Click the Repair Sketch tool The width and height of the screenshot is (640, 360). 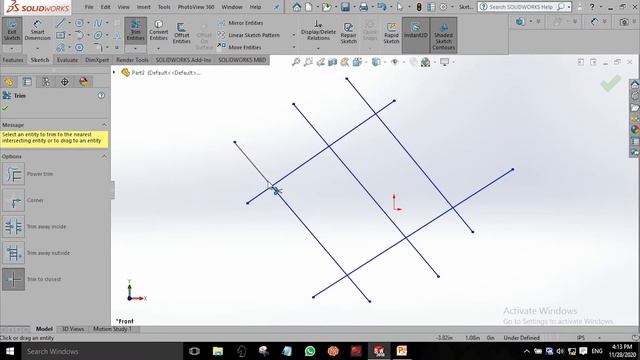tap(349, 33)
